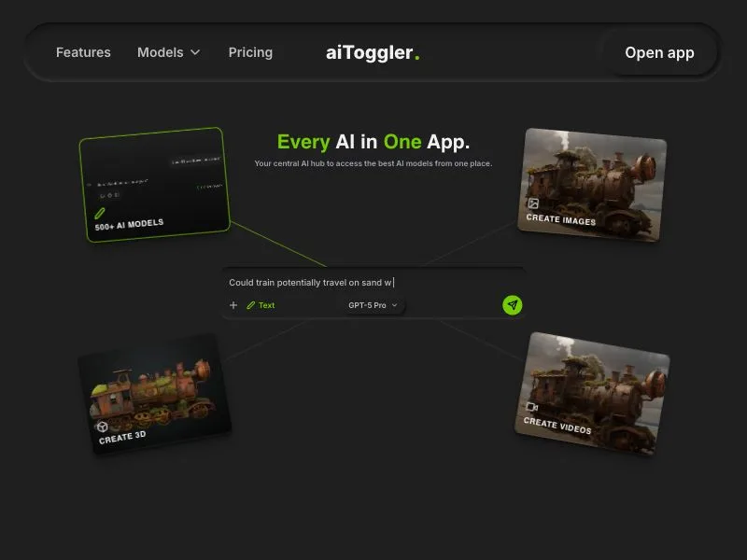Click the cube icon above Create 3D

102,427
